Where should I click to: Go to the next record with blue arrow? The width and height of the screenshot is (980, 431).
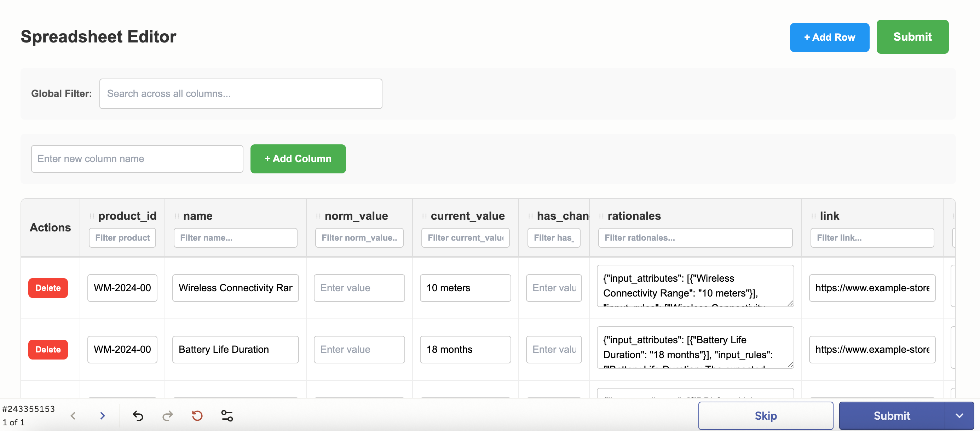tap(102, 415)
